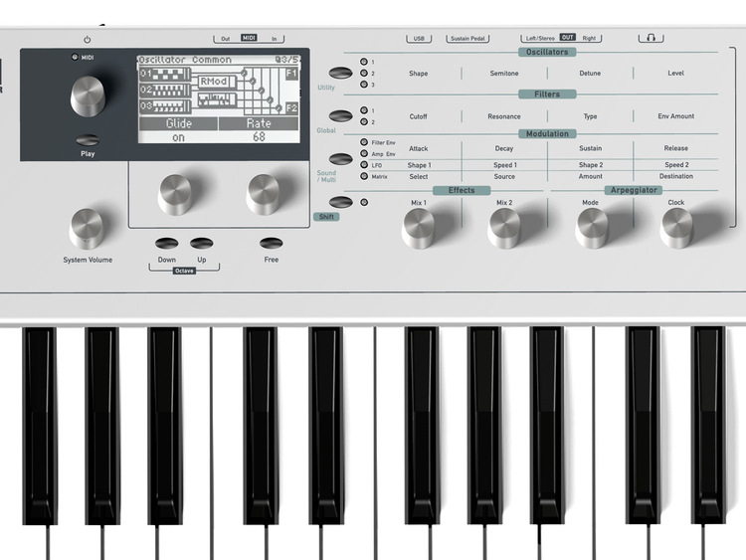Click the Semitone label
The height and width of the screenshot is (560, 746).
click(504, 74)
